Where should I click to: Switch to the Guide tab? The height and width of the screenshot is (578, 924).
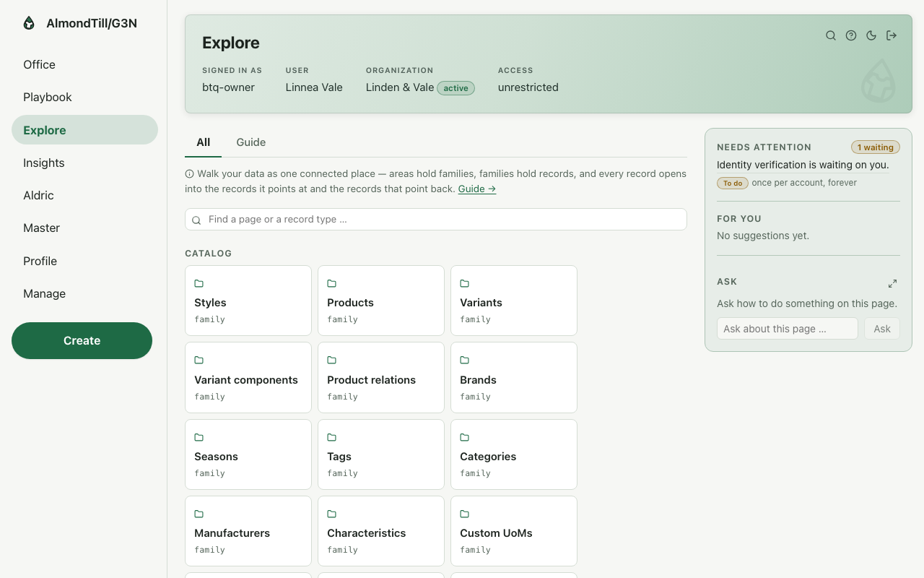click(x=251, y=142)
